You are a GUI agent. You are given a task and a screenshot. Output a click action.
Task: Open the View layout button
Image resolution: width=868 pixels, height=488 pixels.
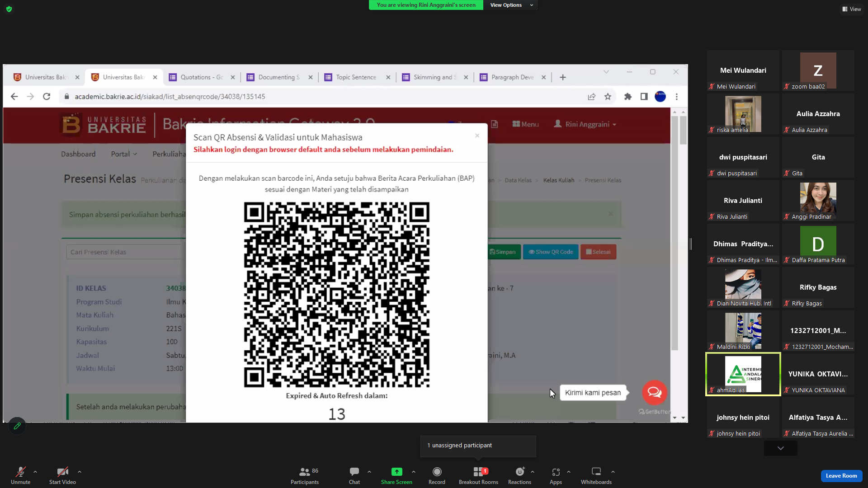852,9
